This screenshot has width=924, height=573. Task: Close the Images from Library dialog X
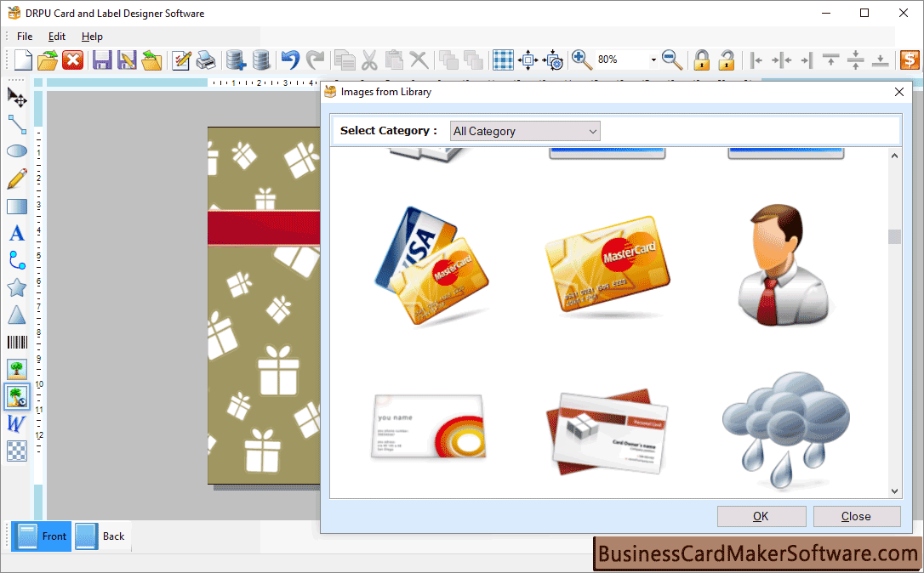pyautogui.click(x=899, y=92)
